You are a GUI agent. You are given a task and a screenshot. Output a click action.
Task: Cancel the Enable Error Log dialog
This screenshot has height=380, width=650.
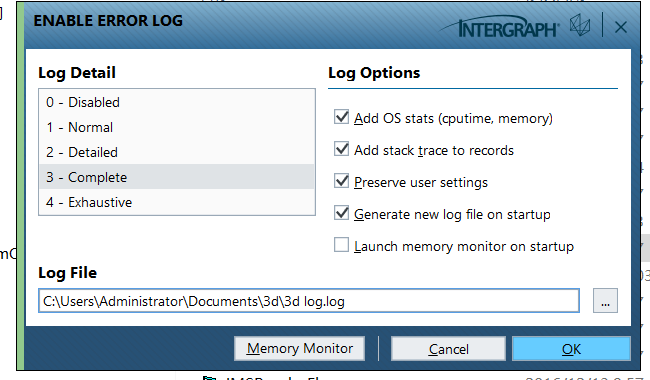448,349
